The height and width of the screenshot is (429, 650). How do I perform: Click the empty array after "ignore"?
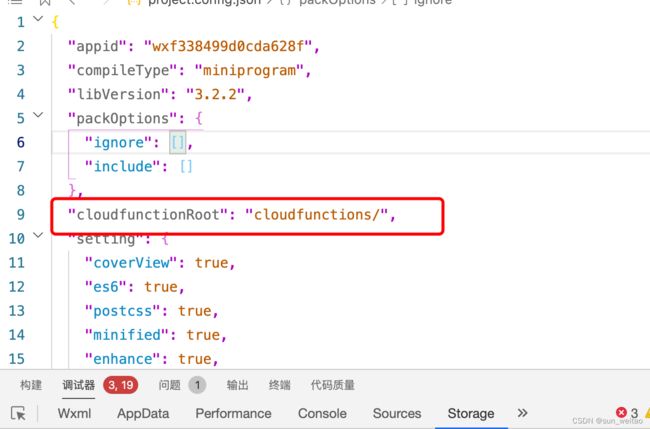pyautogui.click(x=177, y=143)
